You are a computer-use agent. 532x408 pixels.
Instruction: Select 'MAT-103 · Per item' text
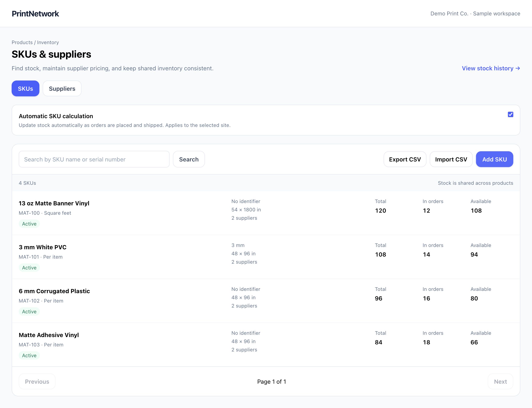pos(41,345)
